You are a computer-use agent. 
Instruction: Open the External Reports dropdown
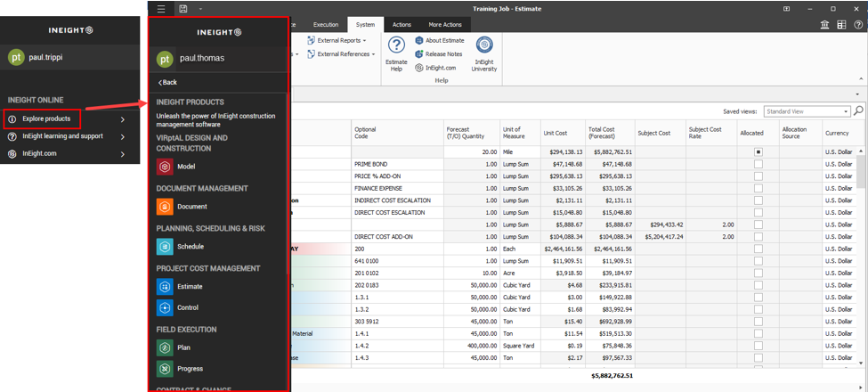337,40
